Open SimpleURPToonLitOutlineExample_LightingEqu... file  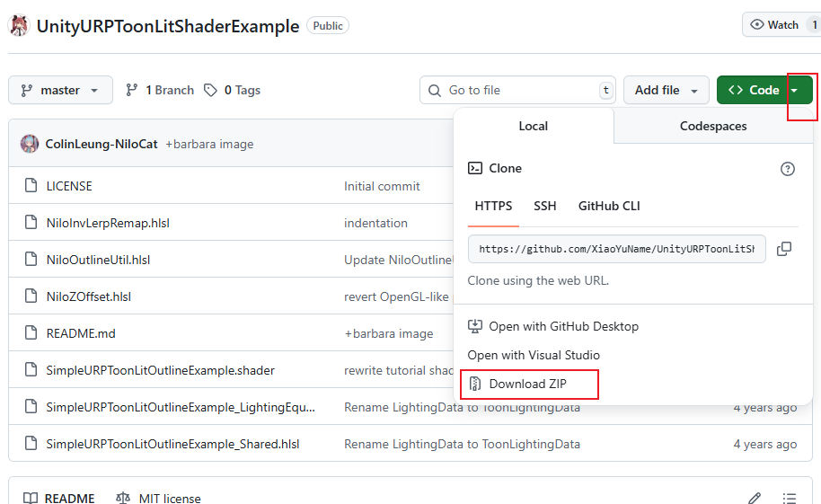181,407
